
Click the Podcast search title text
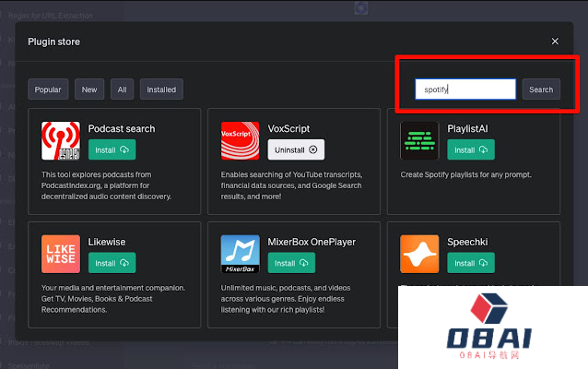(122, 129)
